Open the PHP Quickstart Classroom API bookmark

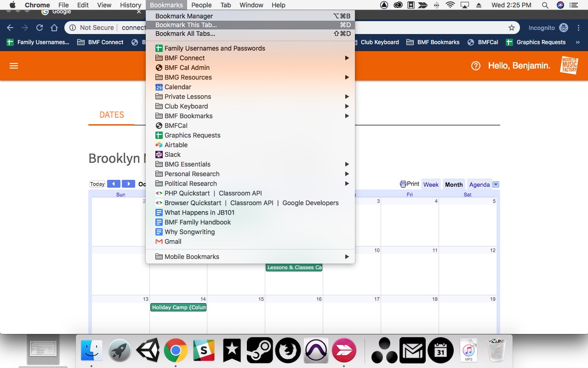point(250,193)
